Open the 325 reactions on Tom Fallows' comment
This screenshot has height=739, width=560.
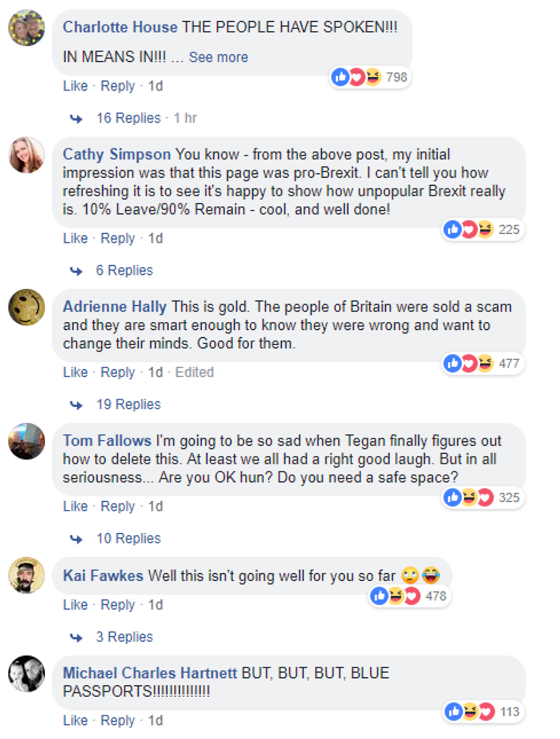[482, 498]
